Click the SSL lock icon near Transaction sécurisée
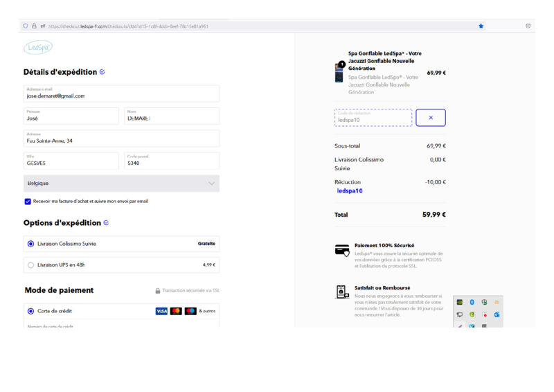The image size is (554, 392). click(x=158, y=291)
